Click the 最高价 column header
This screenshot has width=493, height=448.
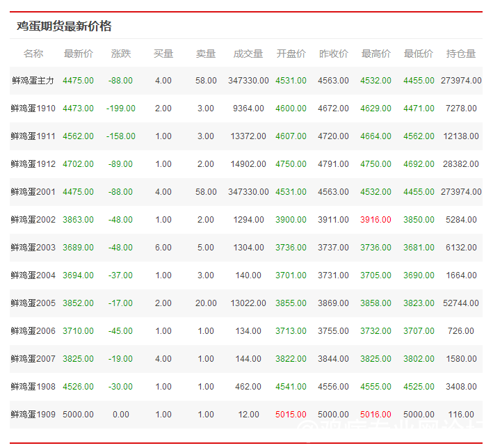375,54
